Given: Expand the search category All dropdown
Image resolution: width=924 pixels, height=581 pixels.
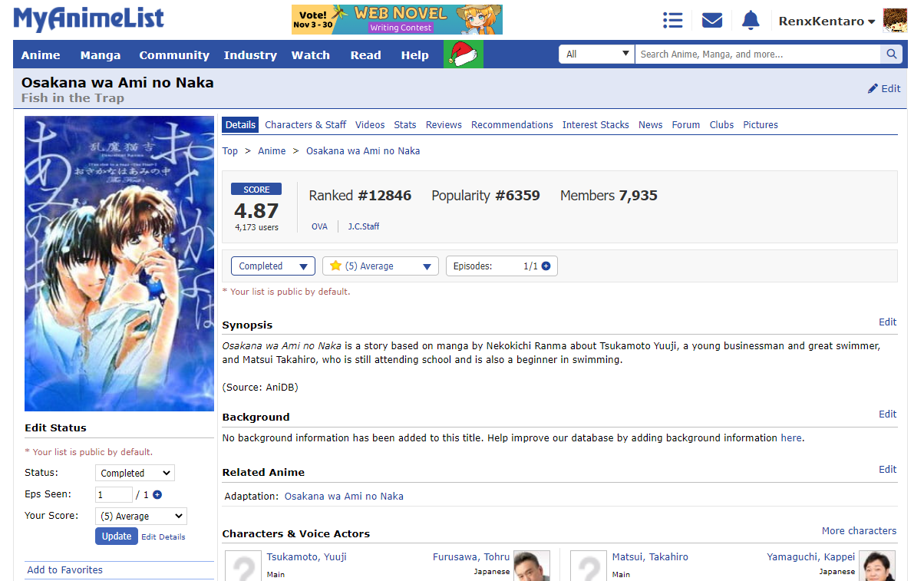Looking at the screenshot, I should click(596, 54).
